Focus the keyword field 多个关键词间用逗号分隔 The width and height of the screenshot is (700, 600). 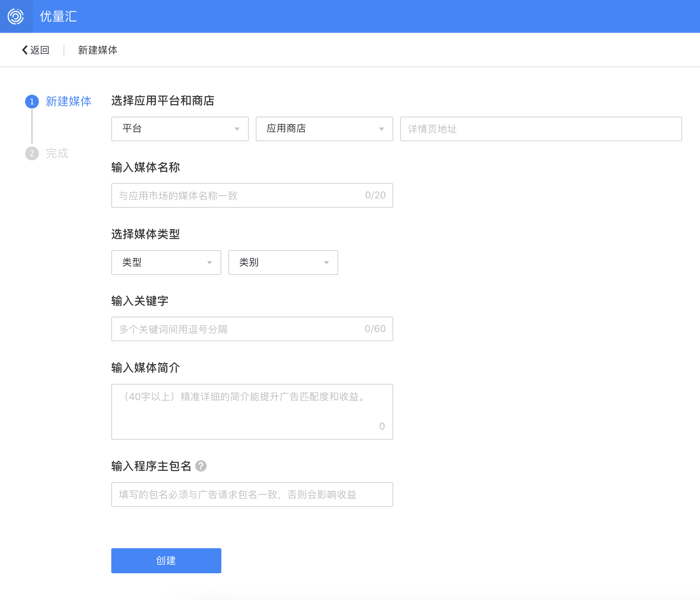pyautogui.click(x=252, y=329)
